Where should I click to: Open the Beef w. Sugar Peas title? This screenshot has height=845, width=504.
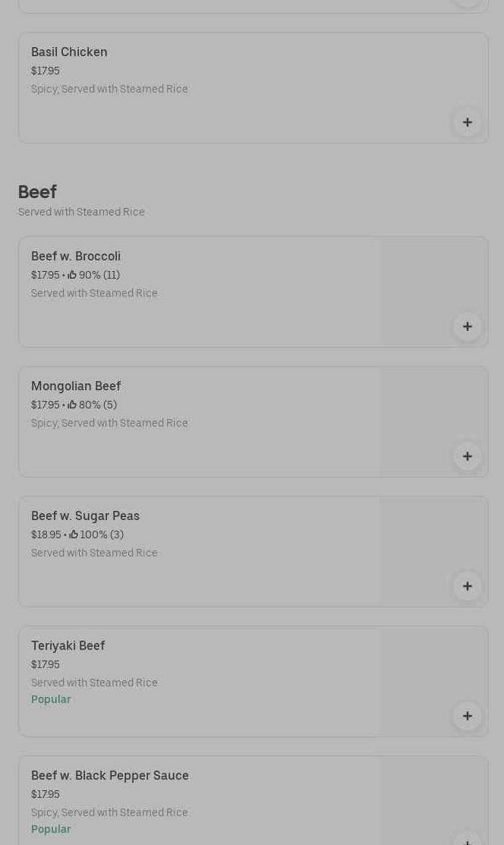pos(85,516)
